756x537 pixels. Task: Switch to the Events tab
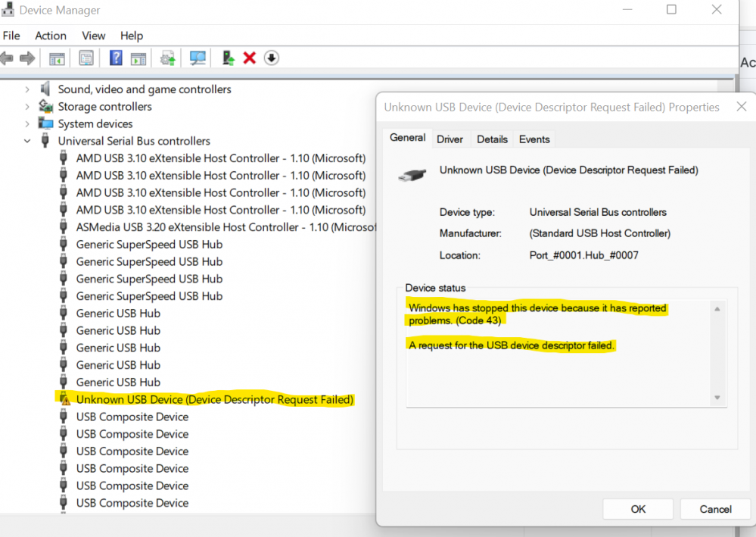pos(534,139)
